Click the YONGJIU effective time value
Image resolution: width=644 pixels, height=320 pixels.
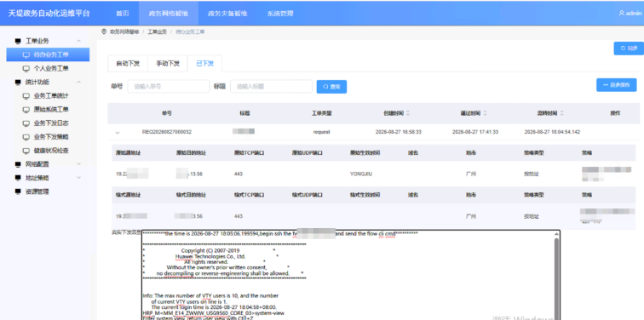pos(361,174)
